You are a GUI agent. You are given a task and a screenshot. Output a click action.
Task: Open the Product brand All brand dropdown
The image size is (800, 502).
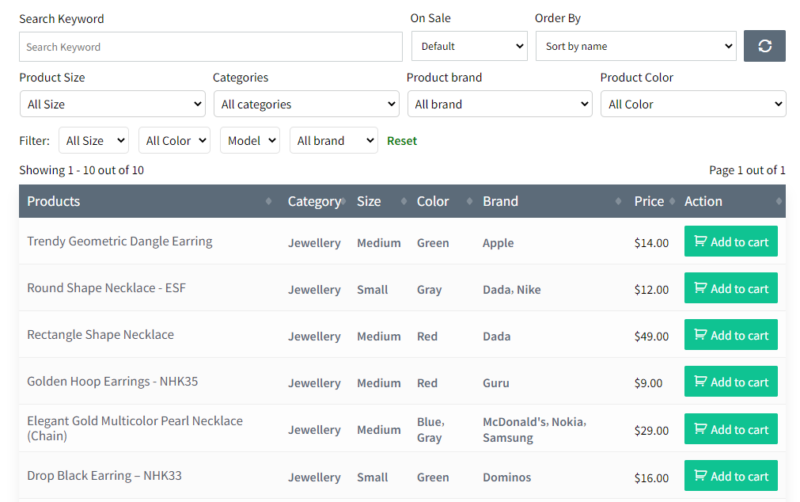(499, 104)
